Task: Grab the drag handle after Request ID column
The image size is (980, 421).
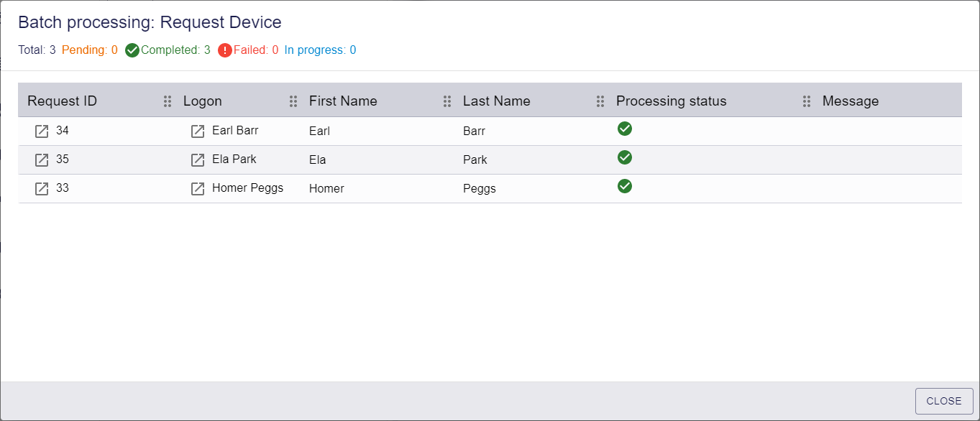Action: [x=168, y=101]
